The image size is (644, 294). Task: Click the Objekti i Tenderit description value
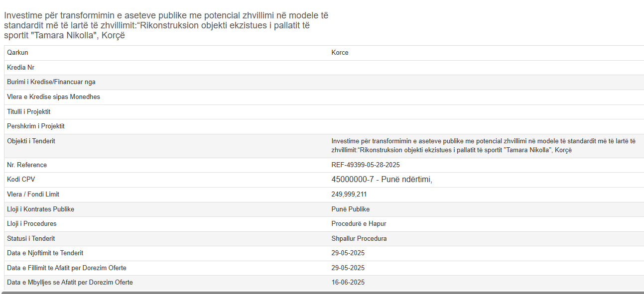click(x=483, y=146)
